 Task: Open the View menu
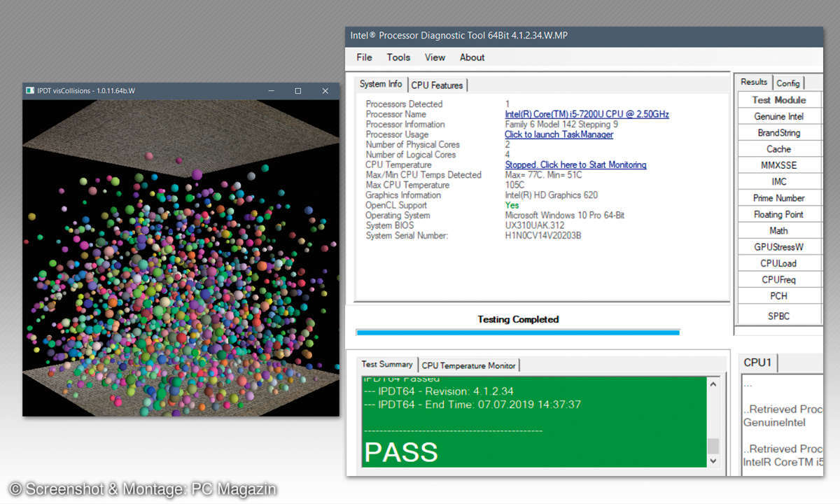pos(435,57)
